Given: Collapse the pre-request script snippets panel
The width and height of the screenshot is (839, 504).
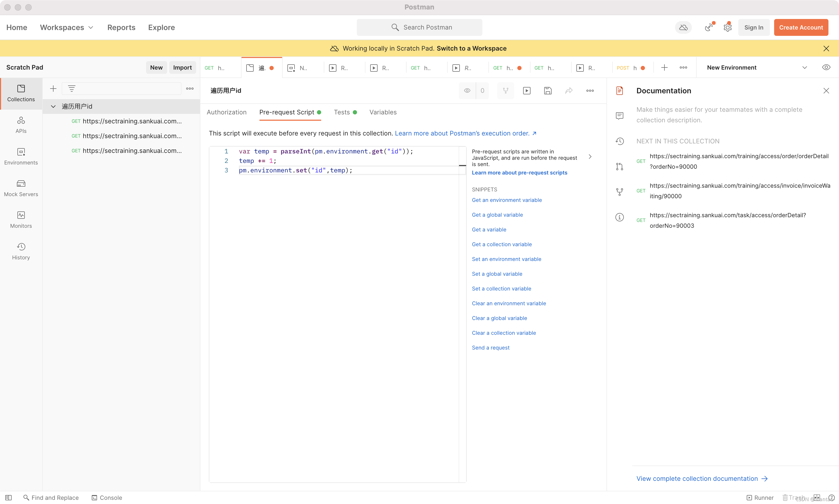Looking at the screenshot, I should 590,157.
